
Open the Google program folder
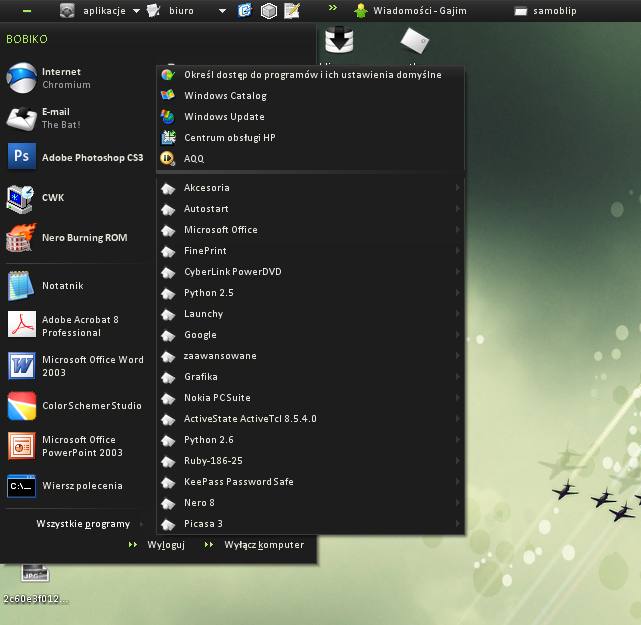point(311,335)
